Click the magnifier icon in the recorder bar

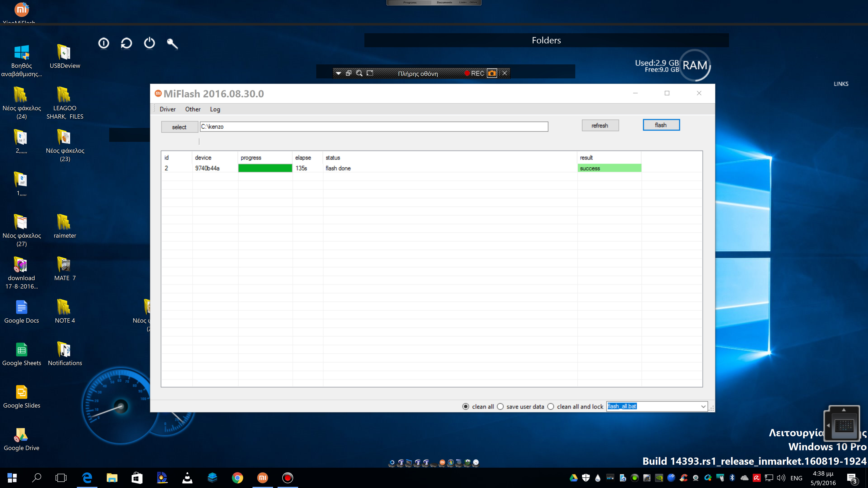[x=359, y=73]
